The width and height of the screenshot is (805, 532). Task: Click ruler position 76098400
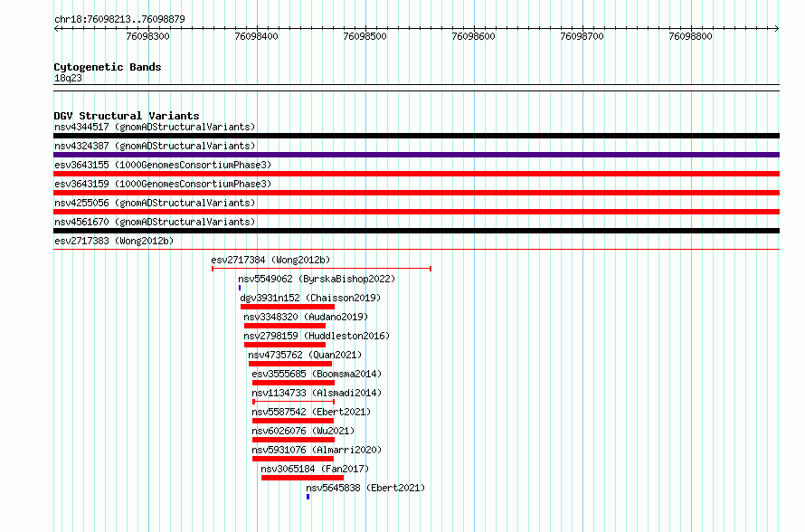[256, 36]
